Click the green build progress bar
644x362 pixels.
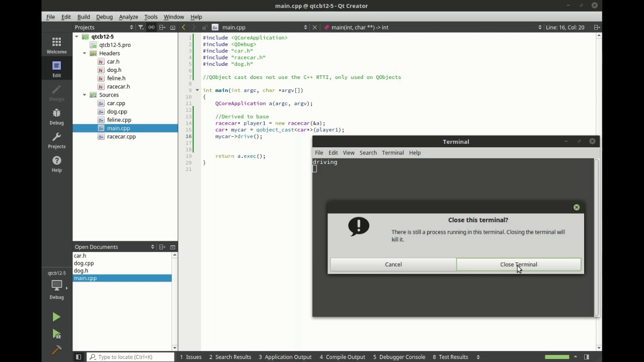coord(557,357)
